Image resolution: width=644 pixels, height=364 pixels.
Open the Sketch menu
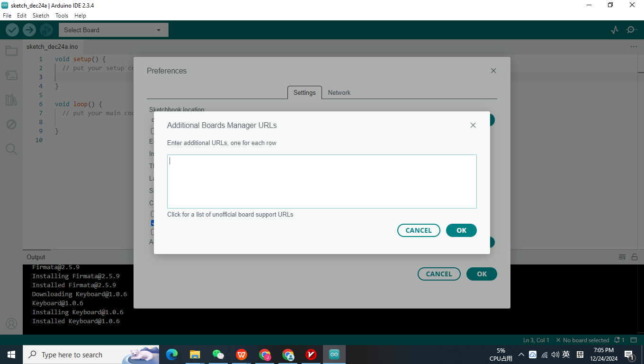(41, 16)
